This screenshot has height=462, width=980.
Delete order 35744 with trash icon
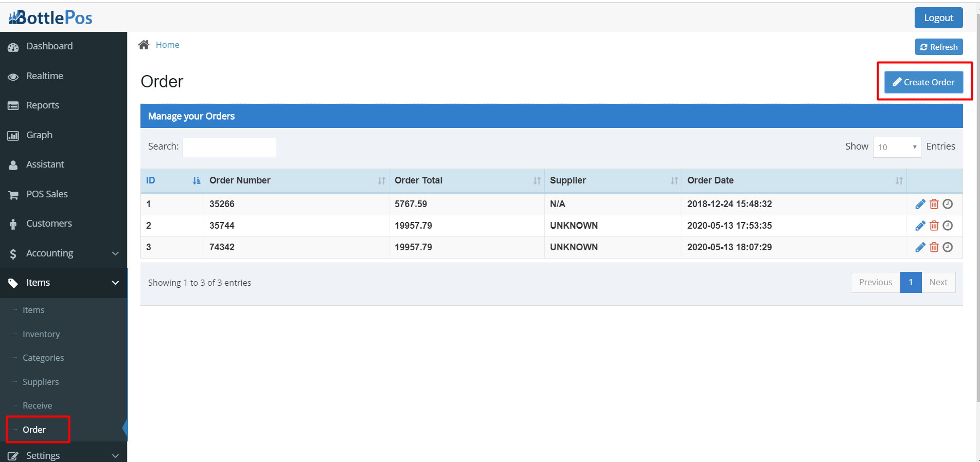coord(934,226)
